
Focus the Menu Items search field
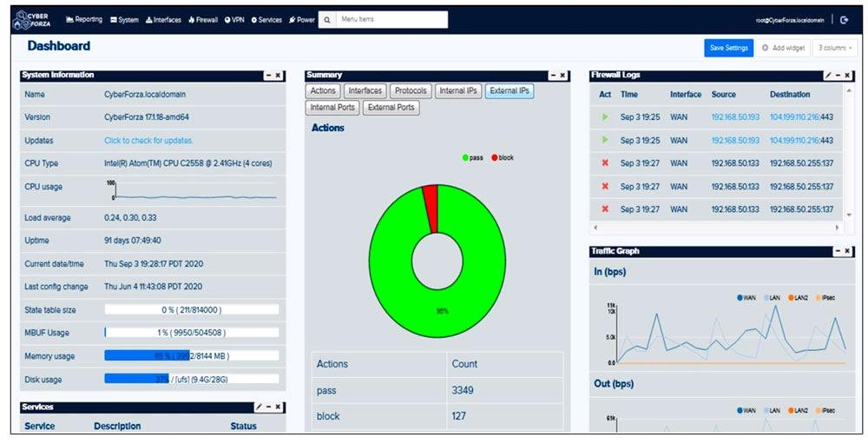[391, 19]
